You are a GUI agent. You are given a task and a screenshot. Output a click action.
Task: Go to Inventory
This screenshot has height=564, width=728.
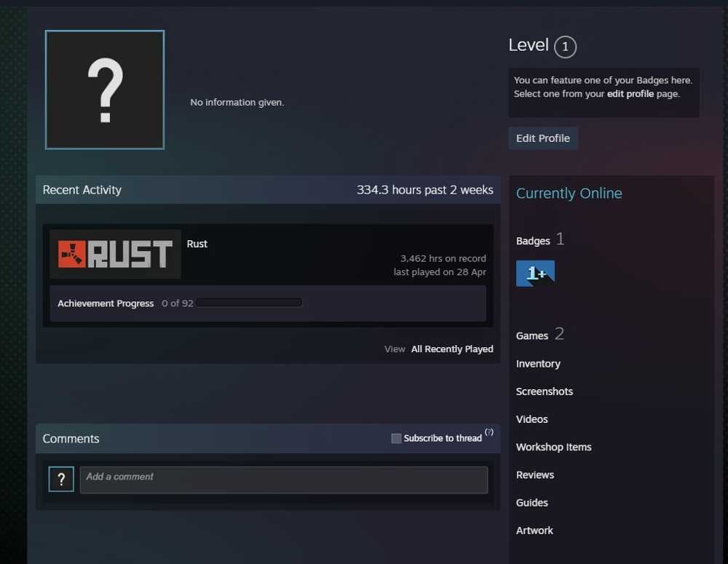[x=538, y=363]
